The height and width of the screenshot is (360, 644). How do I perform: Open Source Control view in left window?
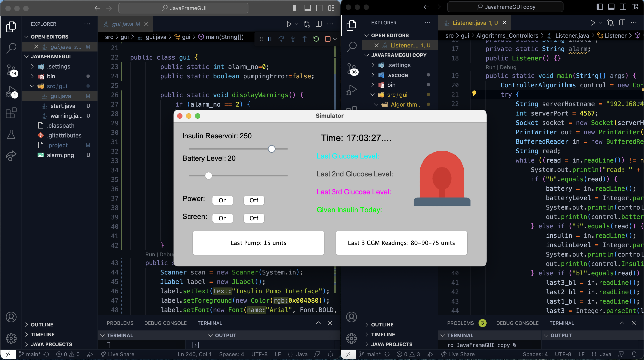(x=11, y=69)
